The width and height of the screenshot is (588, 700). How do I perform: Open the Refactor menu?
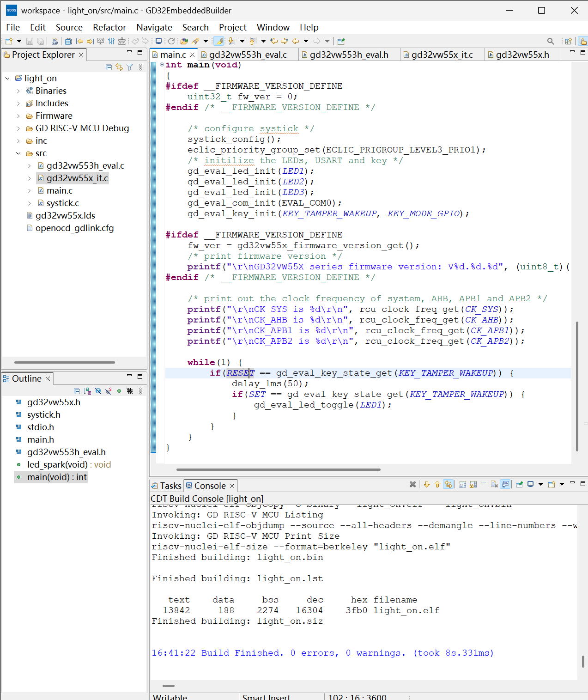[109, 27]
